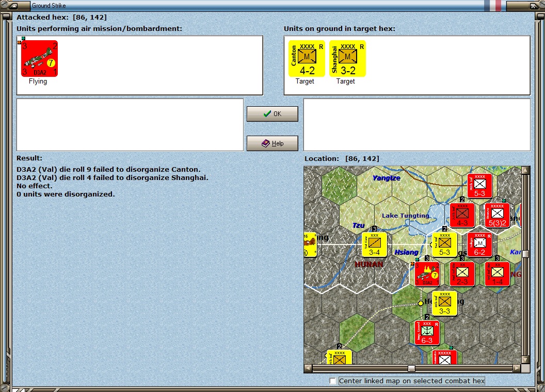545x392 pixels.
Task: Click the map horizontal scrollbar thumb
Action: (x=411, y=368)
